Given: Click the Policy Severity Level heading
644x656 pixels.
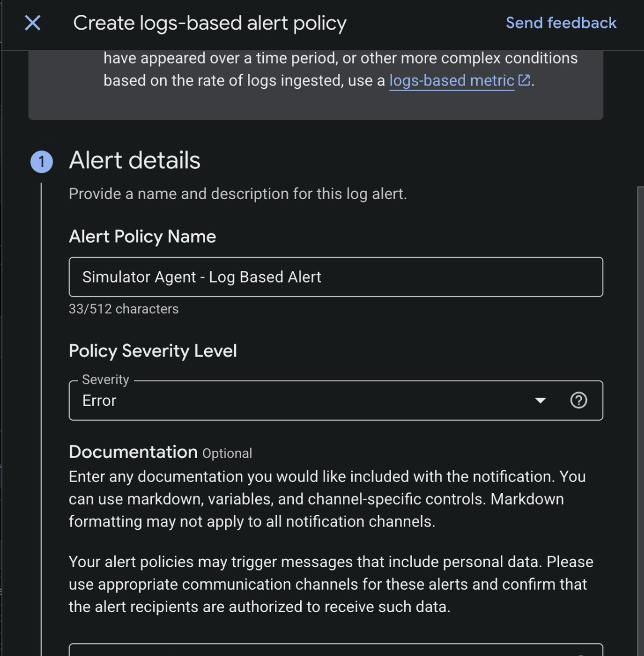Looking at the screenshot, I should [x=152, y=350].
